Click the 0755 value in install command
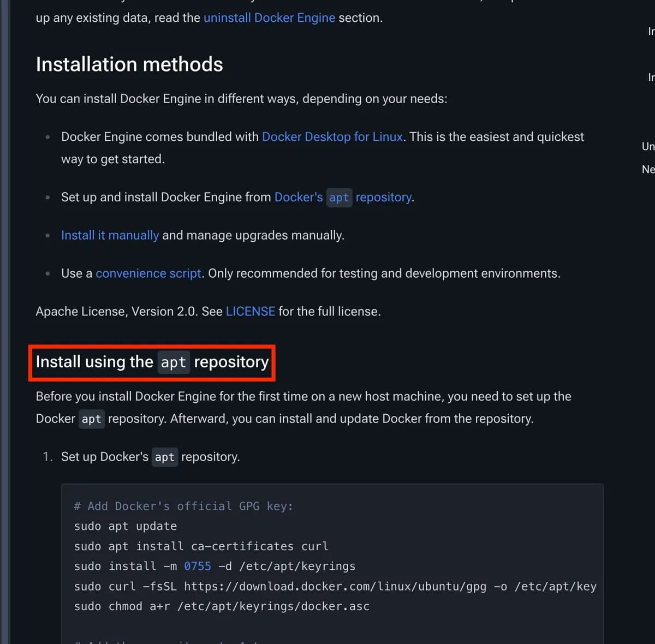 tap(198, 566)
